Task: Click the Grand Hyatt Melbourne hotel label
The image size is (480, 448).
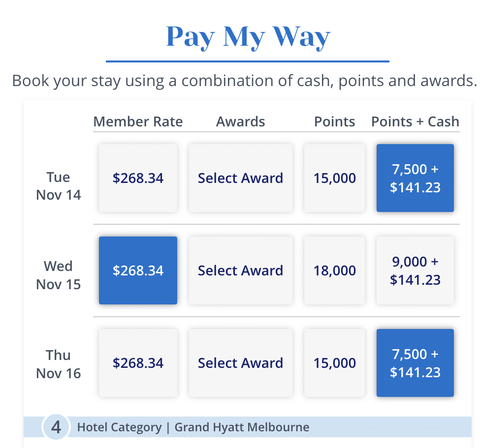Action: coord(242,427)
